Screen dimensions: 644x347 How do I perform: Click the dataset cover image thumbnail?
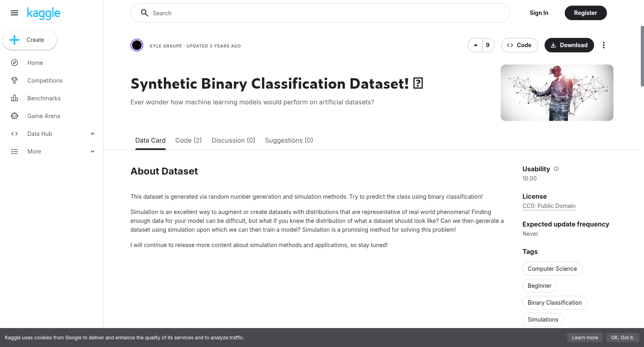click(557, 93)
